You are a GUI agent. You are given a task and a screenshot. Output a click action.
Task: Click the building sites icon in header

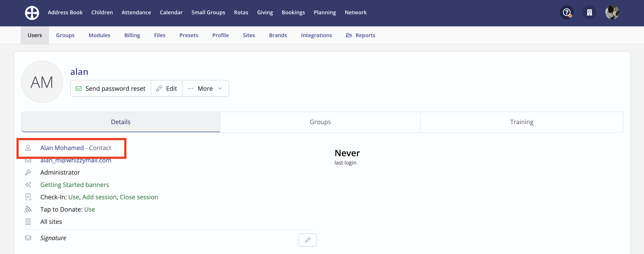coord(589,13)
